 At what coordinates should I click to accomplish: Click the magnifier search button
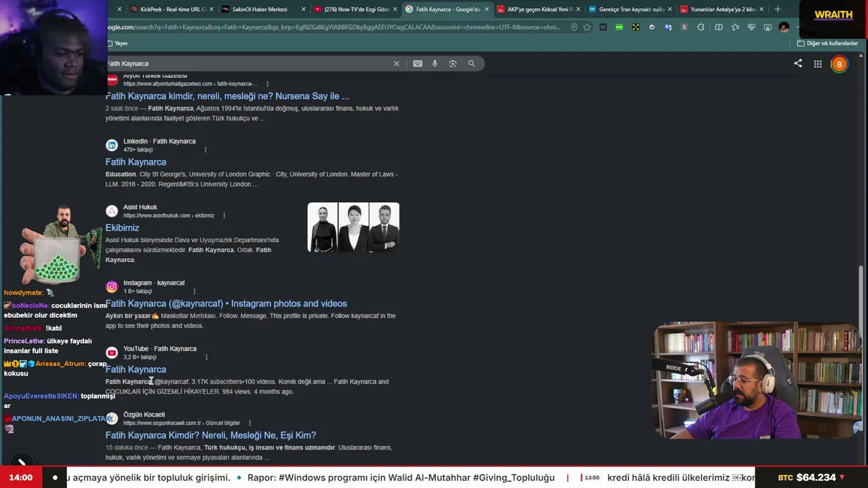click(x=471, y=64)
